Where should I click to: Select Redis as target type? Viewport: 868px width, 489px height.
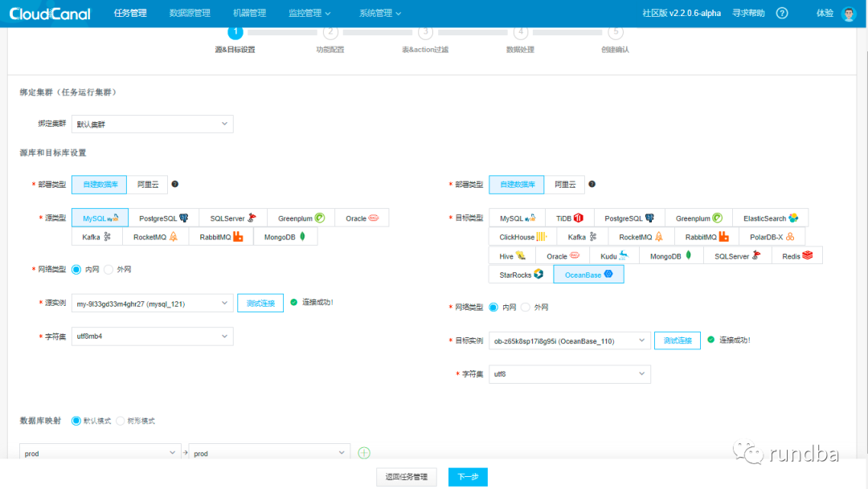tap(797, 256)
